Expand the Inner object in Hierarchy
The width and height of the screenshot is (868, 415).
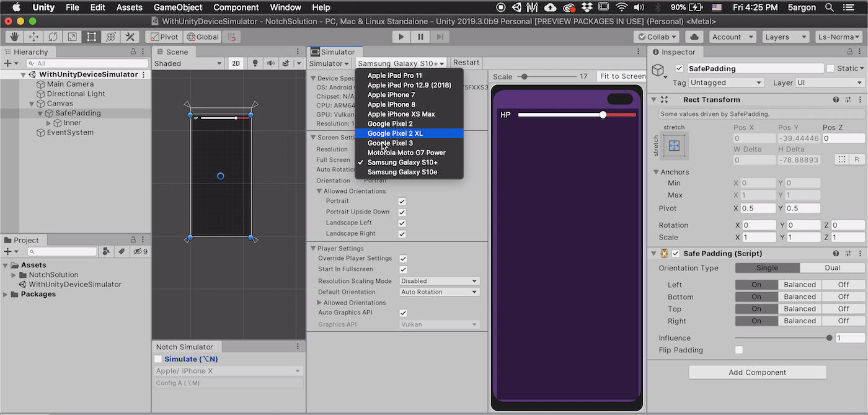tap(49, 123)
